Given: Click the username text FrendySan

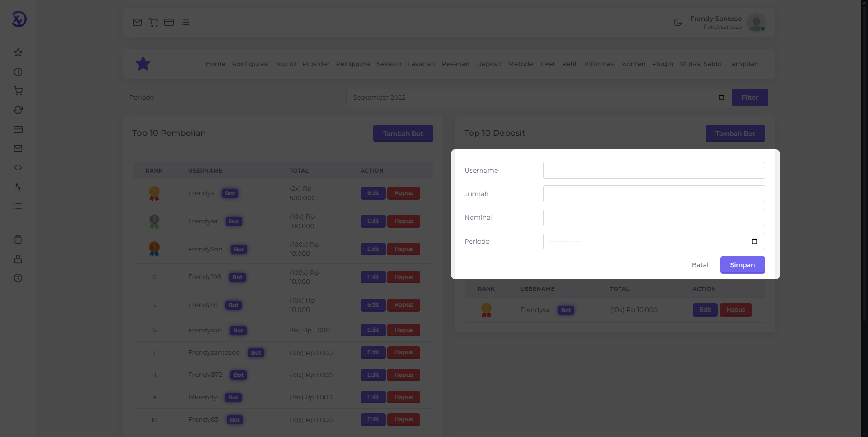Looking at the screenshot, I should [205, 249].
